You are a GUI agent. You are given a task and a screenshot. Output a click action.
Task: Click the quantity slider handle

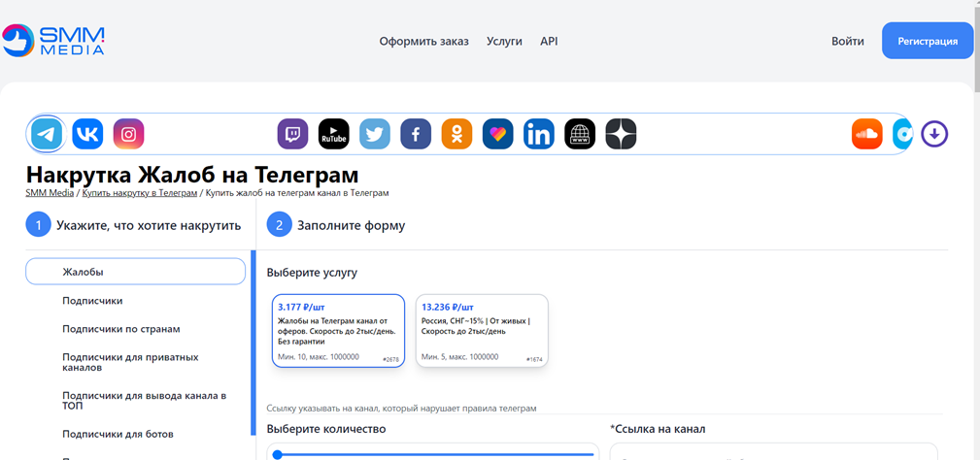click(x=278, y=454)
